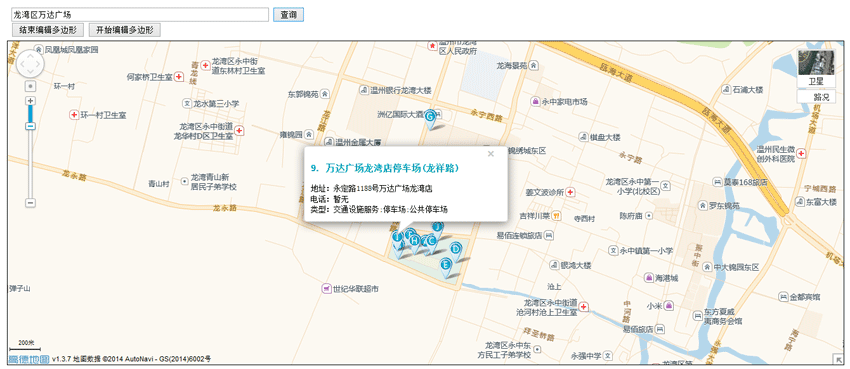Click the 龙湾青山新居民子弟学校 label
This screenshot has width=850, height=369.
click(214, 182)
